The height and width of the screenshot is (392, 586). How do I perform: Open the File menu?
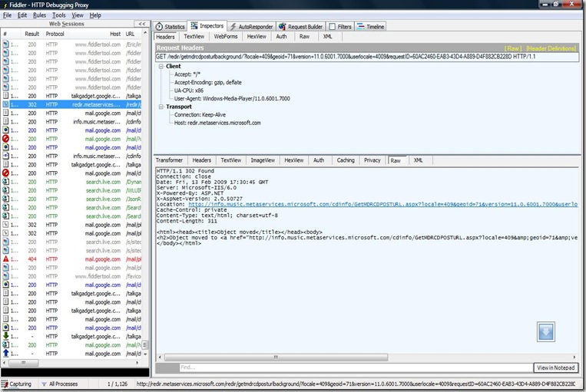point(7,15)
